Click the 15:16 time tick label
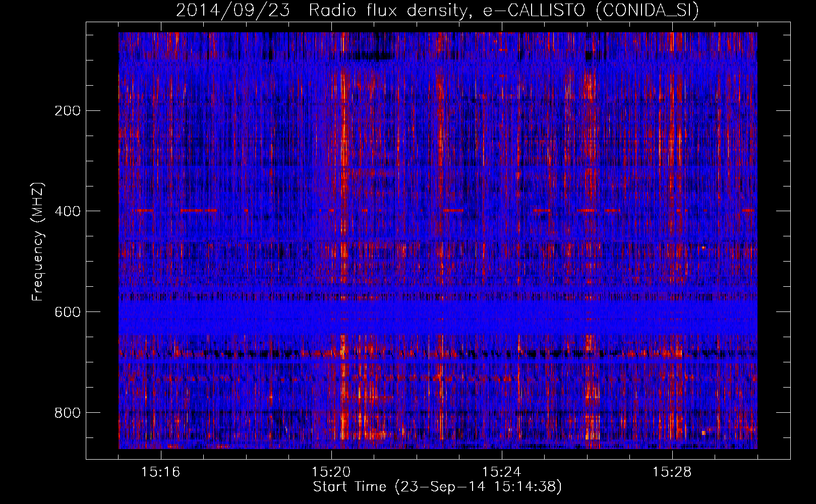This screenshot has width=816, height=504. pos(161,472)
